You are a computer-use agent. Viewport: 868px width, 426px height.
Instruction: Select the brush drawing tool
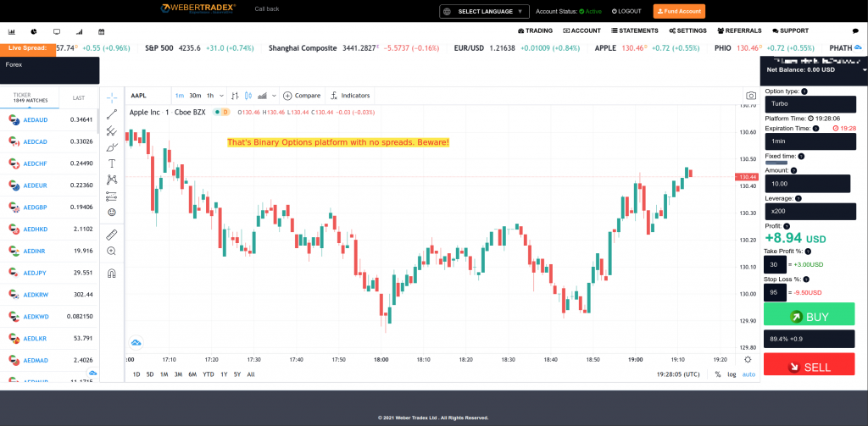click(x=112, y=147)
